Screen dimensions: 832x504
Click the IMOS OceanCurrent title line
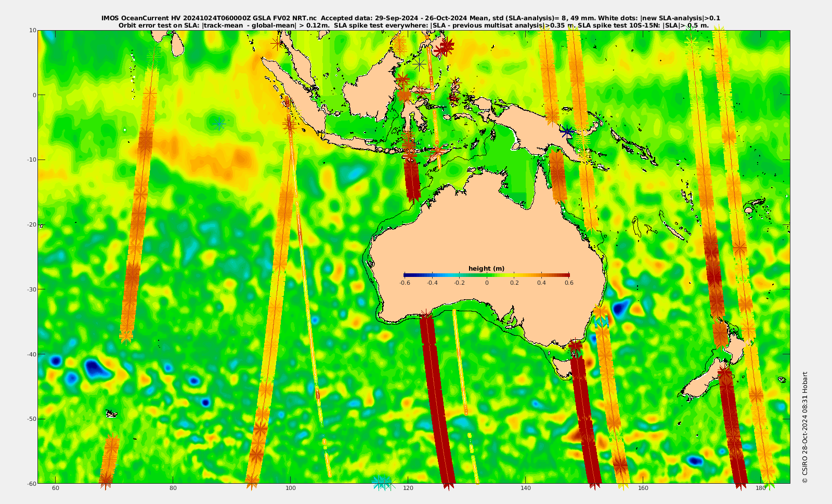point(411,18)
